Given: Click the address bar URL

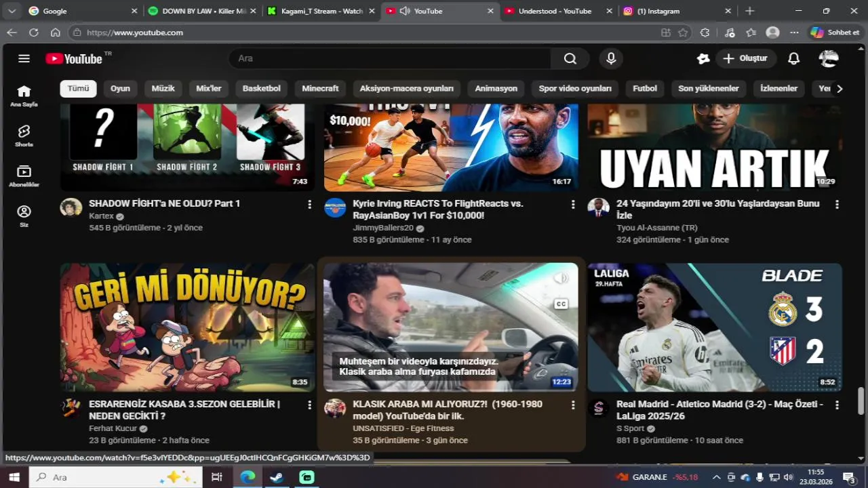Looking at the screenshot, I should tap(135, 33).
